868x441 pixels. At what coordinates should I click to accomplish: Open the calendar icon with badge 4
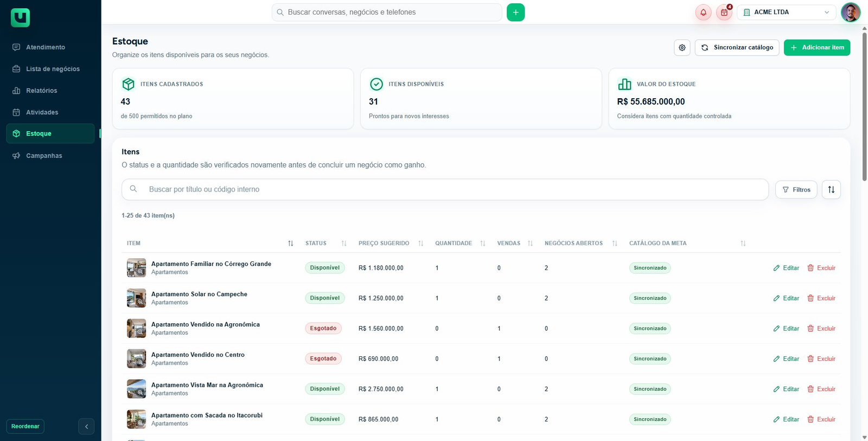(x=724, y=12)
